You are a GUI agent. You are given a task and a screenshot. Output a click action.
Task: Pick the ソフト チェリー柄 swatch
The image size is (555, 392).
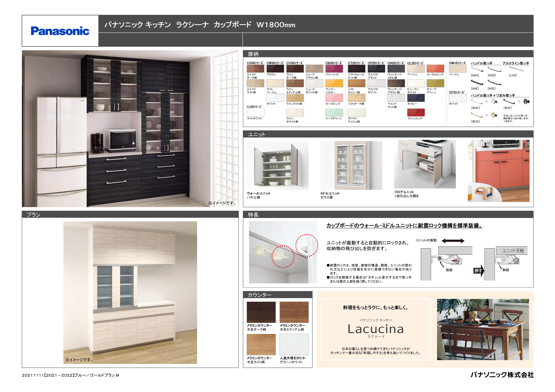coord(357,83)
